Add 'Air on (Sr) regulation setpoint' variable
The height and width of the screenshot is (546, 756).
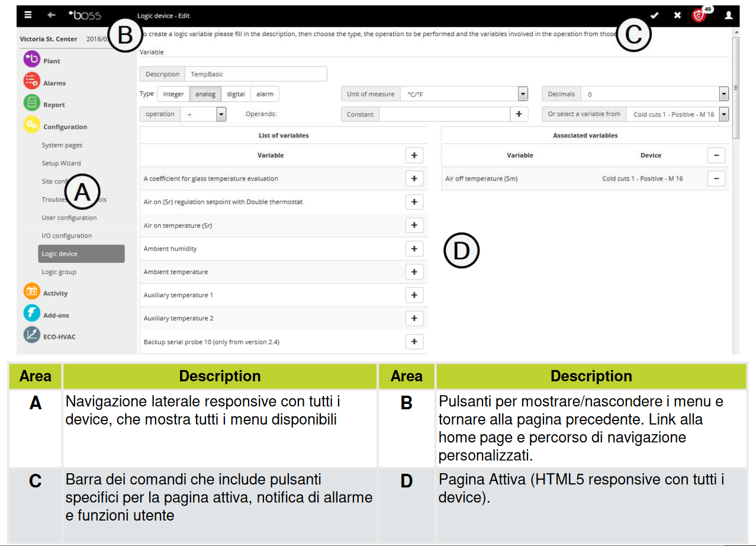point(414,202)
